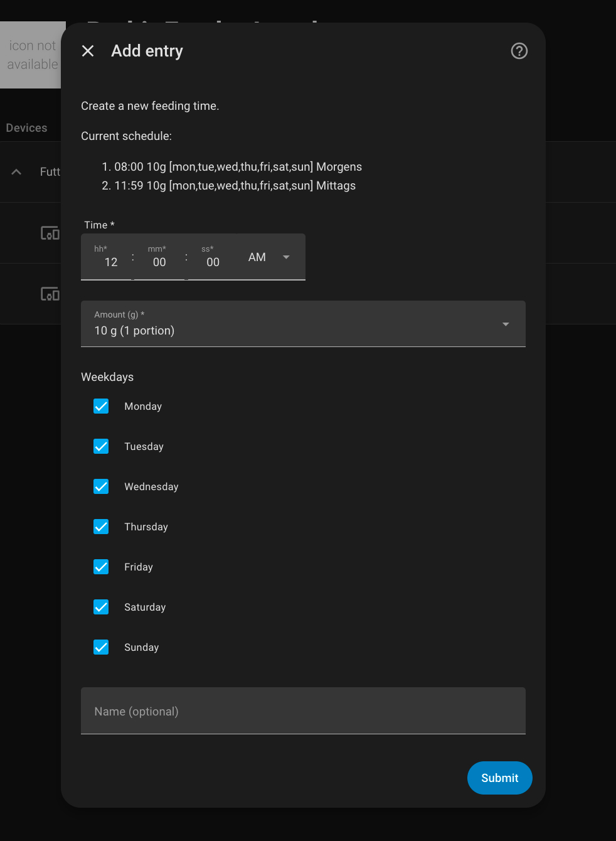Submit the new feeding entry
The width and height of the screenshot is (616, 841).
pos(500,778)
